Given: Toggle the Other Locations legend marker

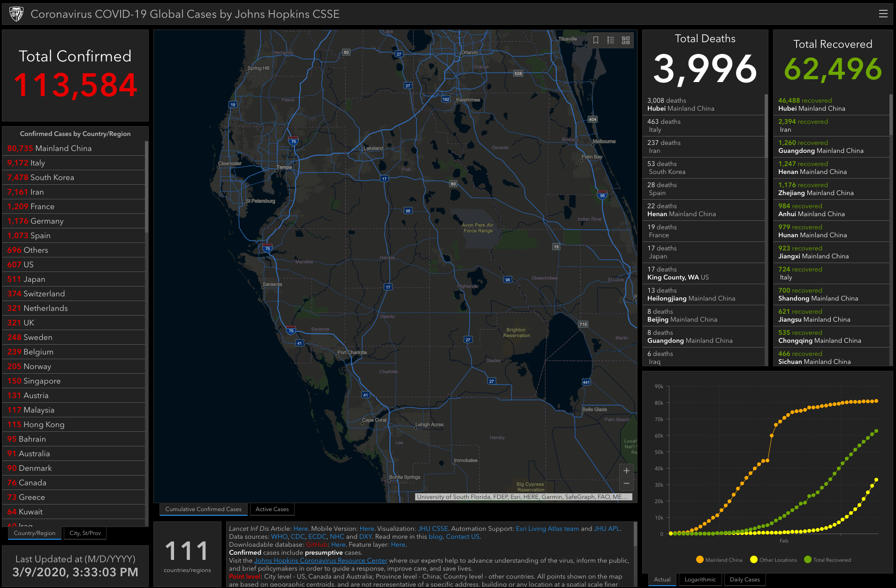Looking at the screenshot, I should 754,559.
